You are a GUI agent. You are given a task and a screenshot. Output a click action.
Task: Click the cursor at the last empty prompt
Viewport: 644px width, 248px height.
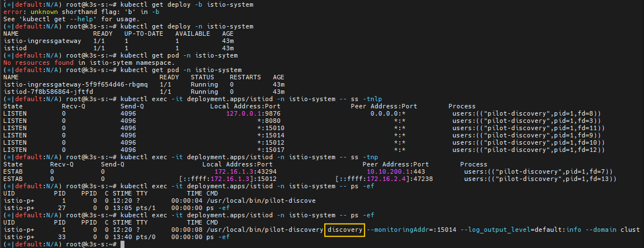point(122,244)
